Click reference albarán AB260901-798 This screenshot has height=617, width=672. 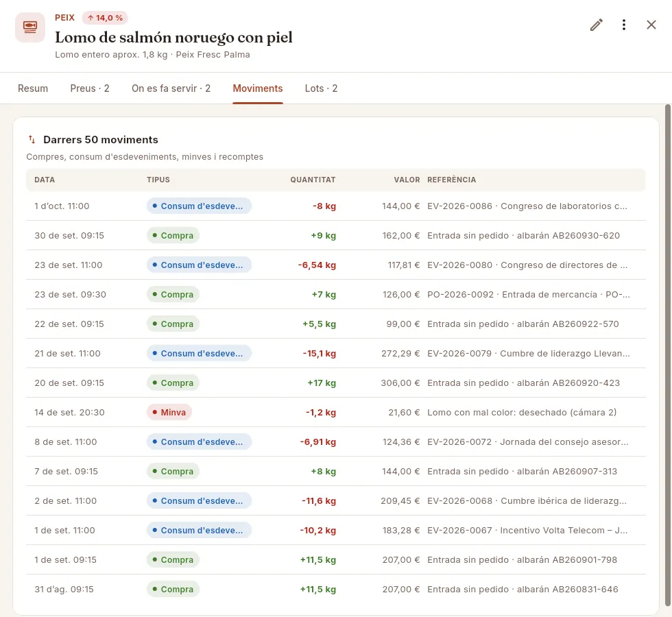(x=522, y=560)
